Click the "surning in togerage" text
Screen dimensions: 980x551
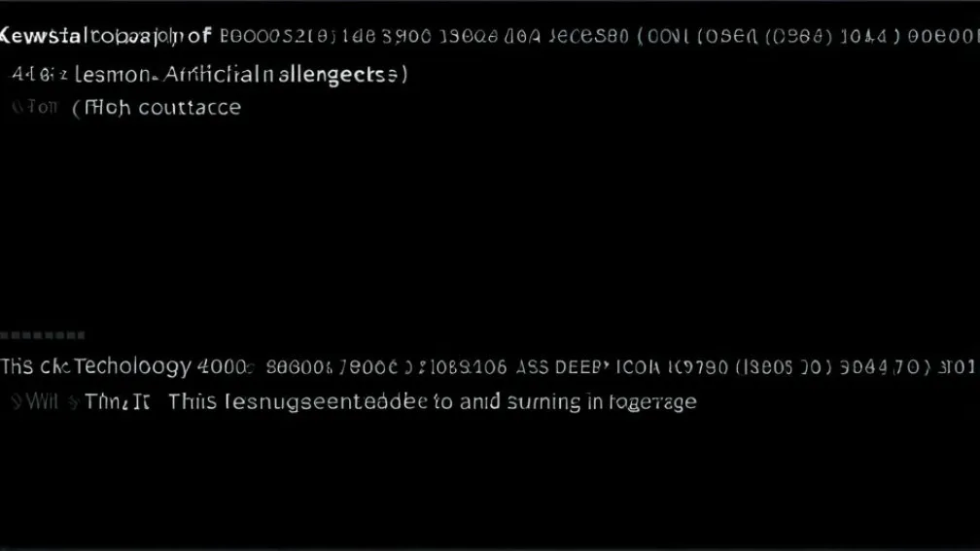click(602, 401)
